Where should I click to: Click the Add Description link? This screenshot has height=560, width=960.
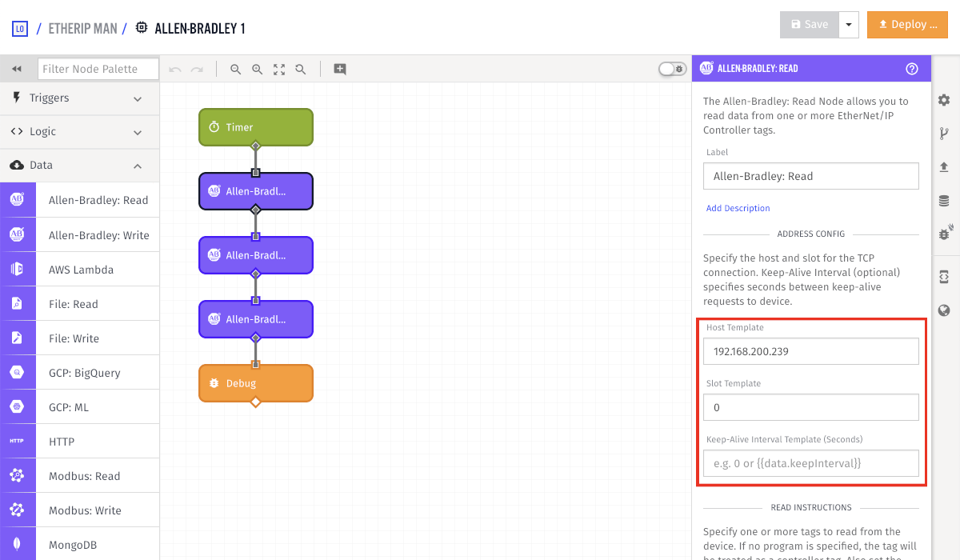(x=738, y=208)
